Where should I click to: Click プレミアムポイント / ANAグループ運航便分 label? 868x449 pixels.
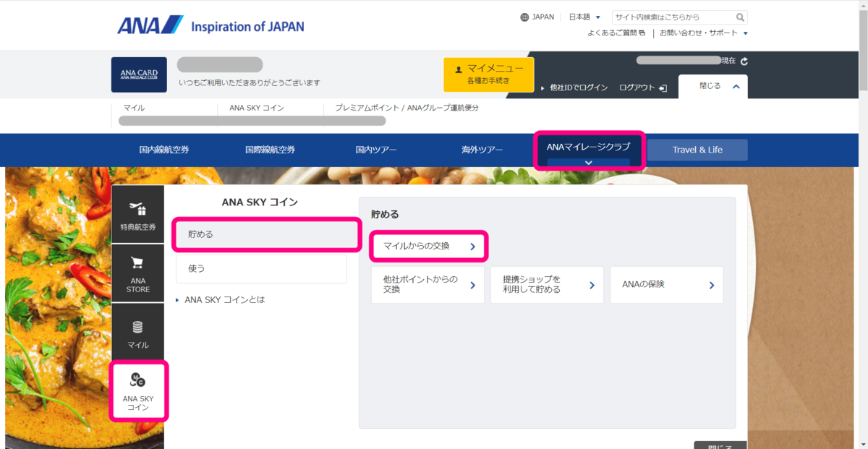pos(407,108)
